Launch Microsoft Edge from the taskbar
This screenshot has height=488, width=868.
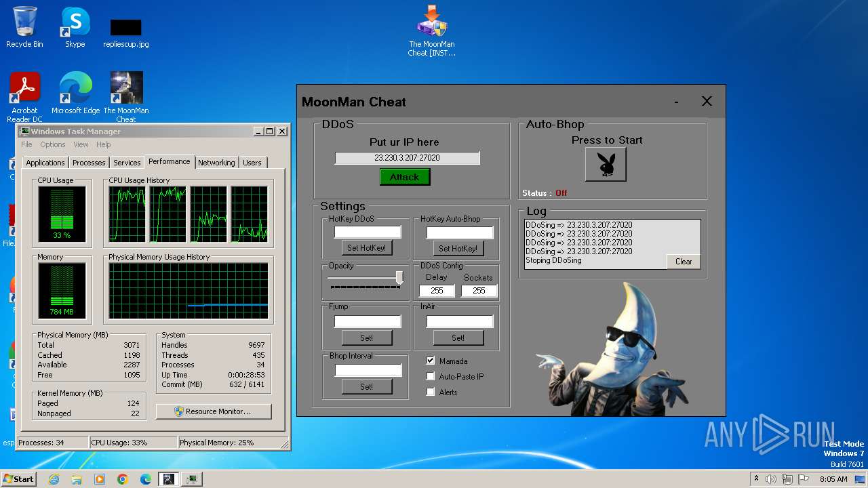click(146, 479)
